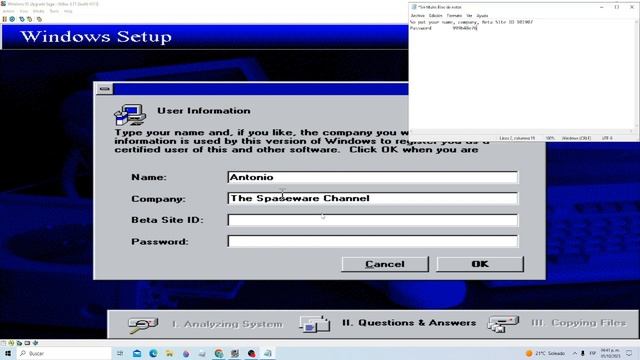The height and width of the screenshot is (360, 640).
Task: Open the Action menu of the emulator
Action: pos(8,11)
